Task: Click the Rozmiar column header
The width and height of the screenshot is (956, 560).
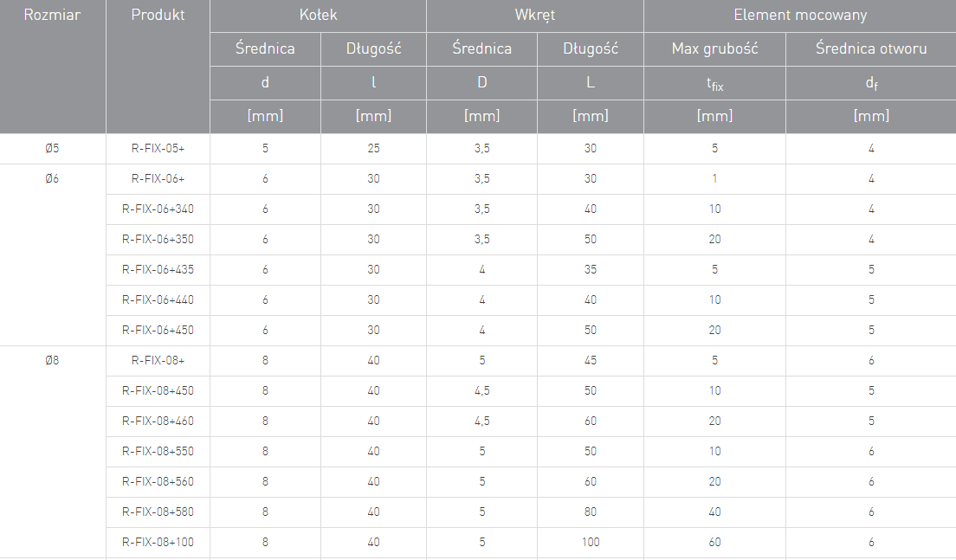Action: coord(52,16)
